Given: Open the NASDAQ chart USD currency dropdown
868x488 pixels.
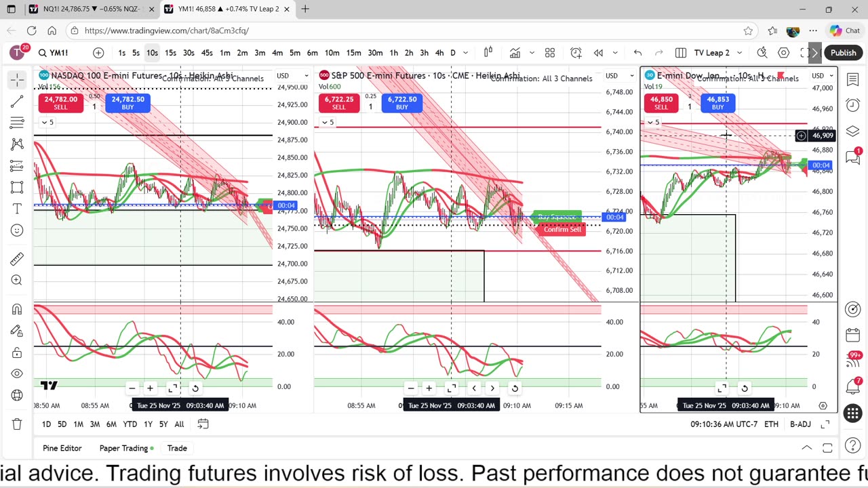Looking at the screenshot, I should (292, 76).
